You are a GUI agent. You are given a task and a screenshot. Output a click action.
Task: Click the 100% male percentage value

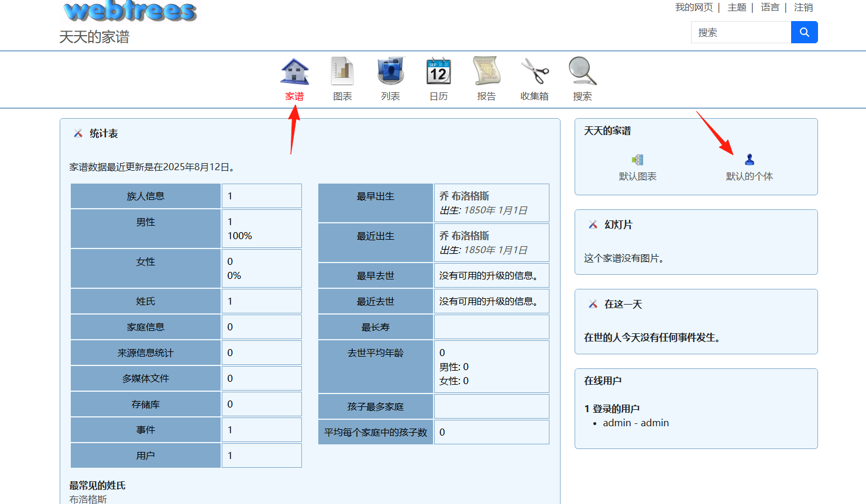pyautogui.click(x=240, y=236)
